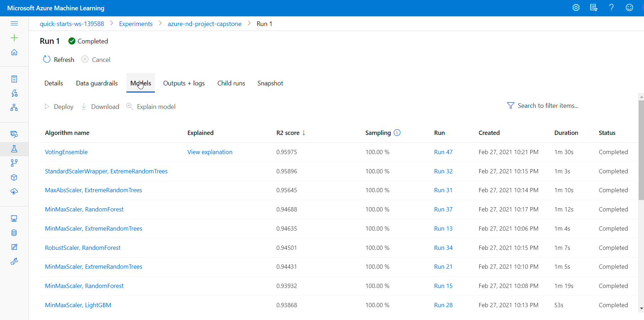The width and height of the screenshot is (644, 320).
Task: Sort by Status column header
Action: (x=607, y=133)
